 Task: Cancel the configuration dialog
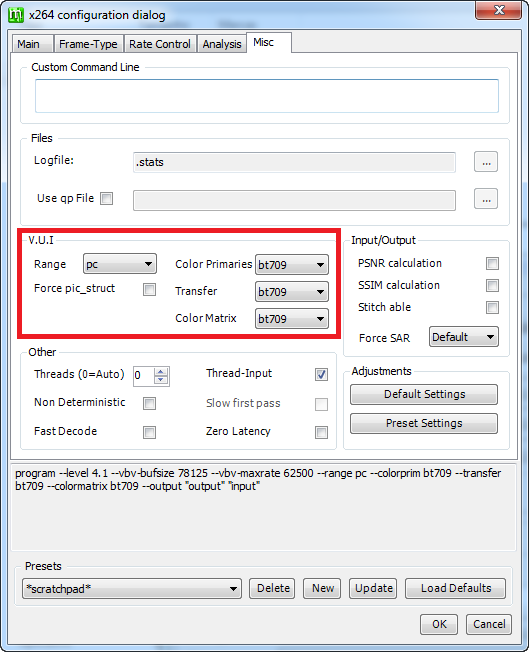pos(489,625)
